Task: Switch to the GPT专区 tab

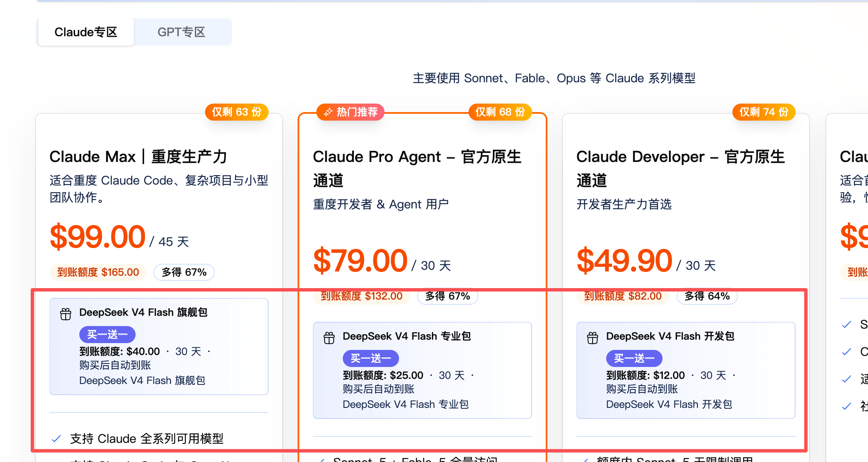Action: (x=181, y=32)
